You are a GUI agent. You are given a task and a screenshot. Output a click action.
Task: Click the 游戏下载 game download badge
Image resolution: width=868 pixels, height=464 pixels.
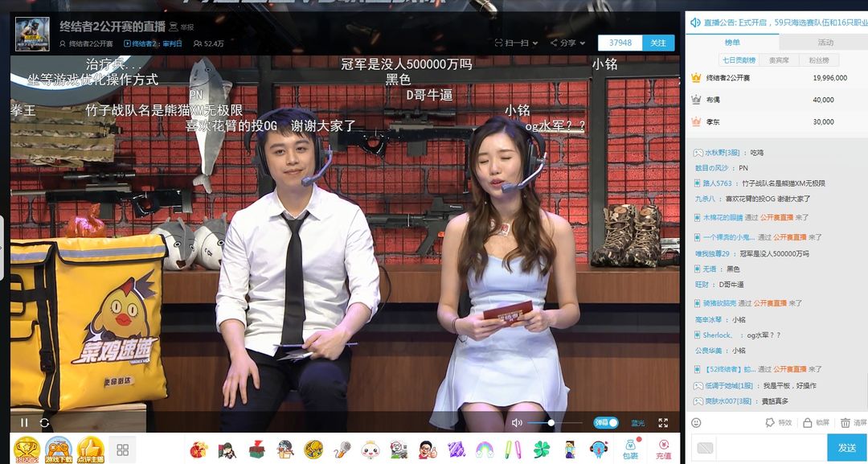[x=59, y=450]
